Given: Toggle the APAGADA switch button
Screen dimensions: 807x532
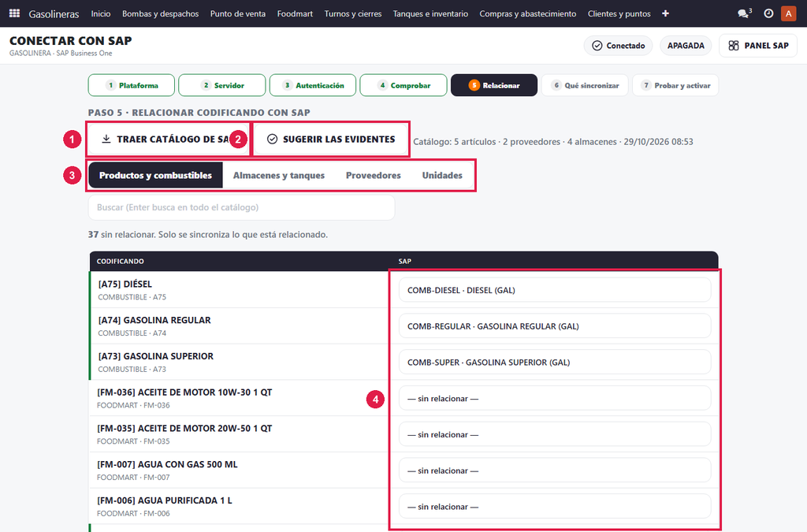Looking at the screenshot, I should point(686,46).
